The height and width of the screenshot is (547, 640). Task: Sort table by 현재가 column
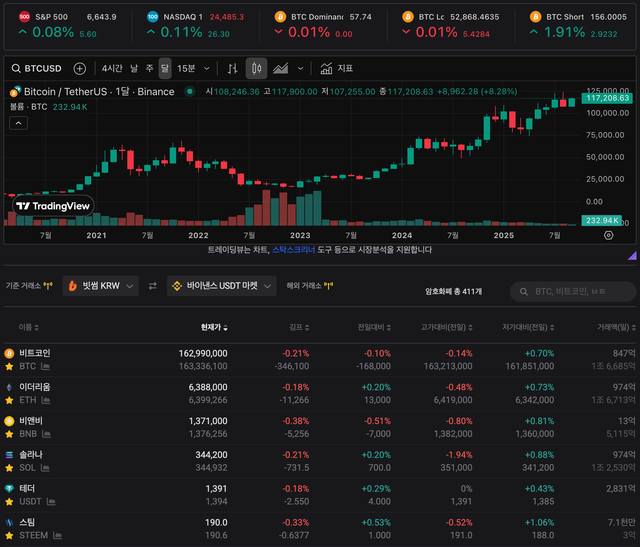click(x=214, y=327)
